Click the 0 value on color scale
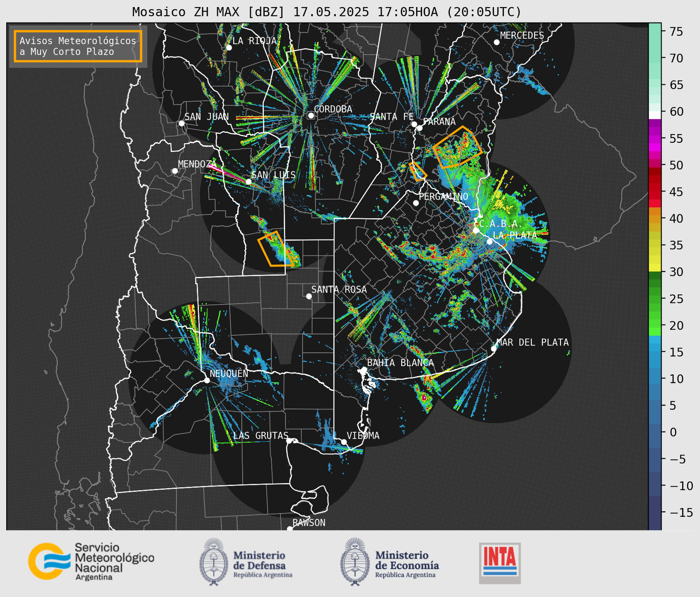Image resolution: width=700 pixels, height=597 pixels. [673, 432]
